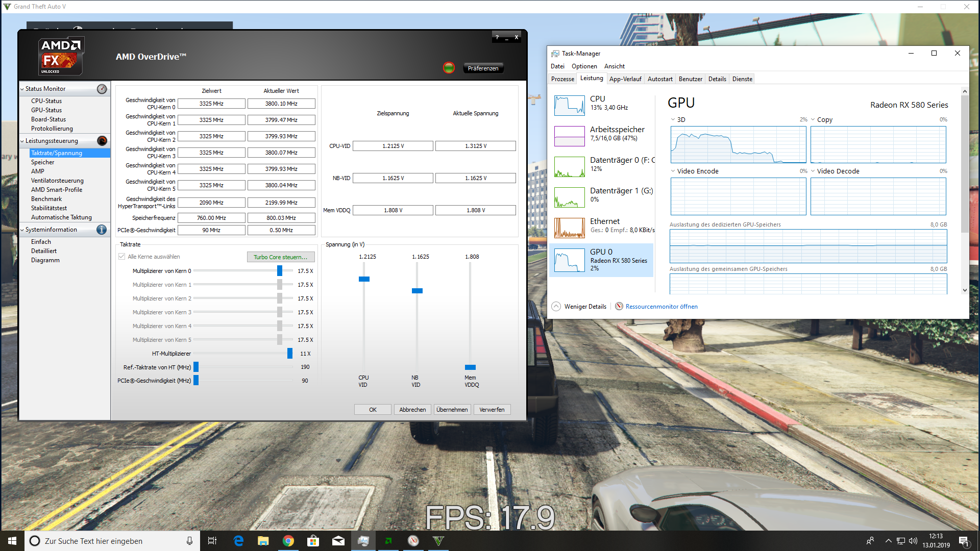Open the Optionen menu in Task-Manager
Viewport: 980px width, 551px height.
pyautogui.click(x=584, y=66)
